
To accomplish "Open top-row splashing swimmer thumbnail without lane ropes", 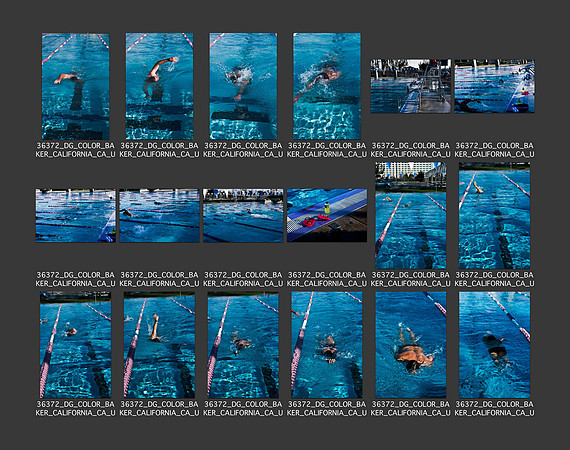I will tap(327, 86).
